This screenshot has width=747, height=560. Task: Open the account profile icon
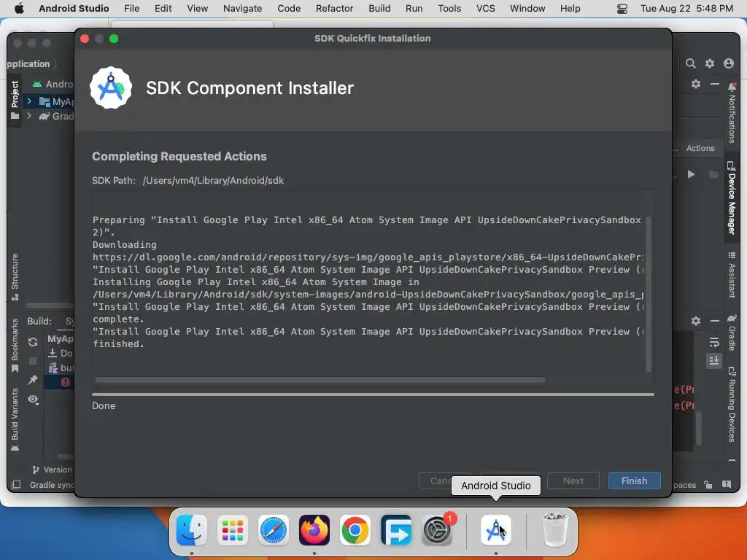(x=729, y=63)
